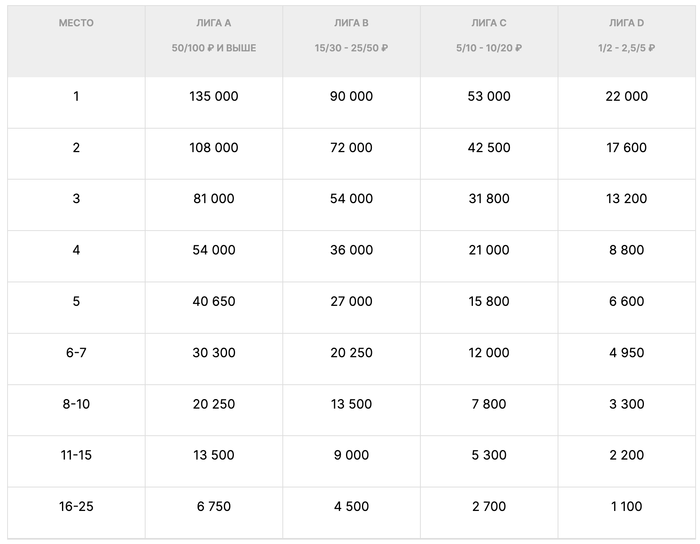Screen dimensions: 700x544
Task: Select the 90 000 prize cell
Action: 351,97
